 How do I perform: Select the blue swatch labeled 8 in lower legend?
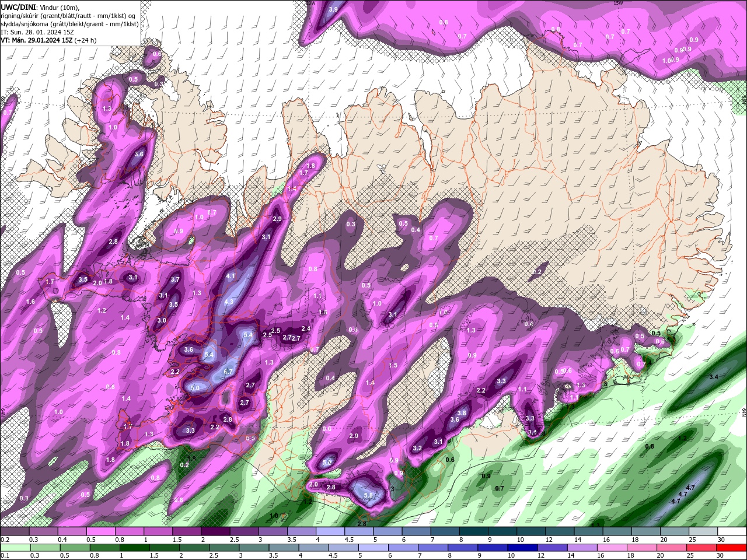462,548
